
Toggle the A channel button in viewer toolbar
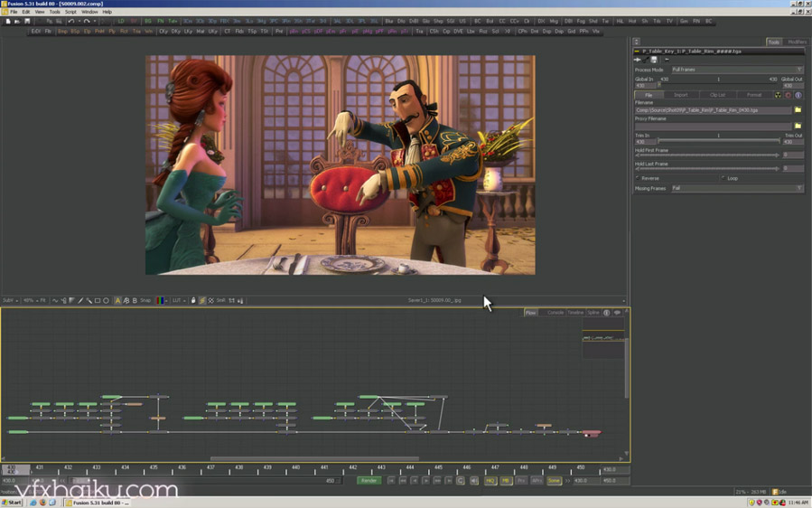117,300
